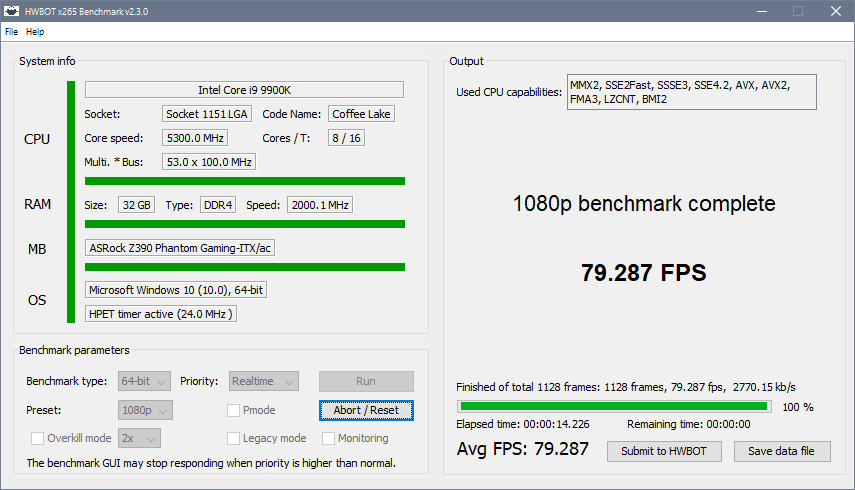
Task: Click the Intel Core i9 9900K field
Action: 244,90
